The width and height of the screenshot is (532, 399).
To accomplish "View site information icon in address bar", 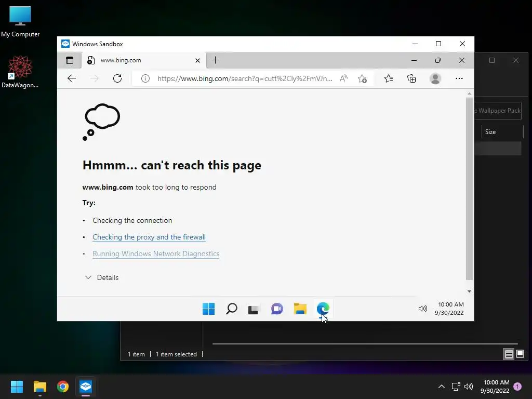I will click(x=145, y=79).
